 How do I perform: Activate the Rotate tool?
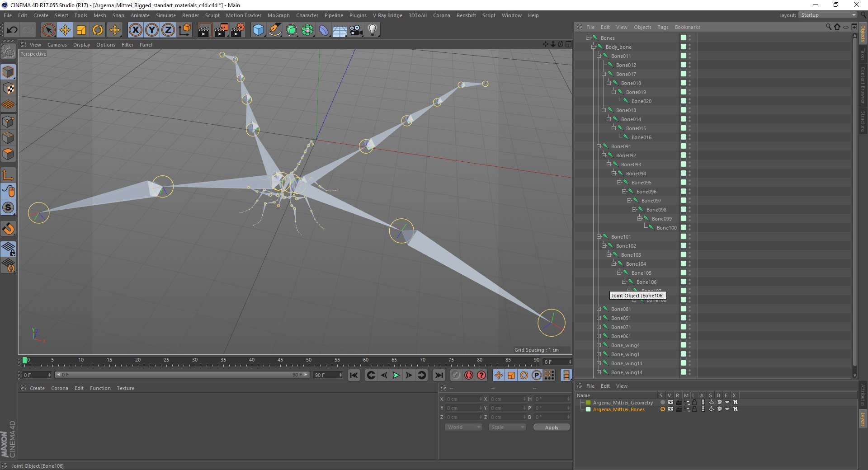[98, 30]
